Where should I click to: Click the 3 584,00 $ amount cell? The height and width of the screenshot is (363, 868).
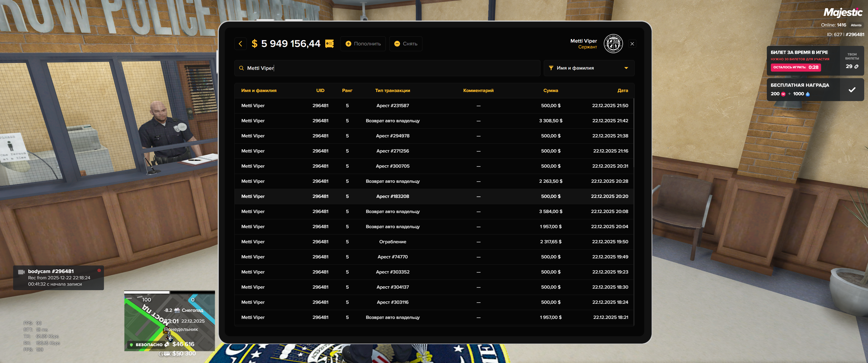[x=551, y=212]
